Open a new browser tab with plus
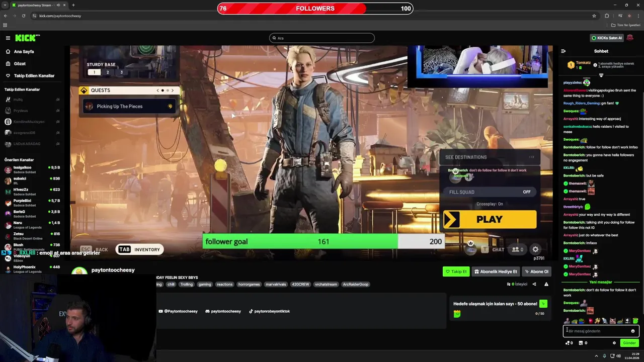644x362 pixels. pos(73,5)
